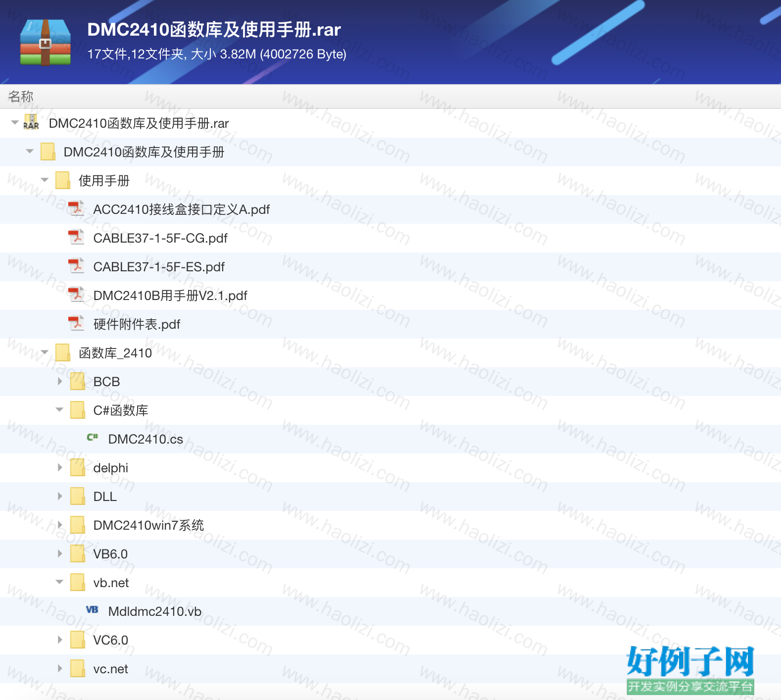Screen dimensions: 781x700
Task: Click the BCB folder icon
Action: tap(77, 381)
